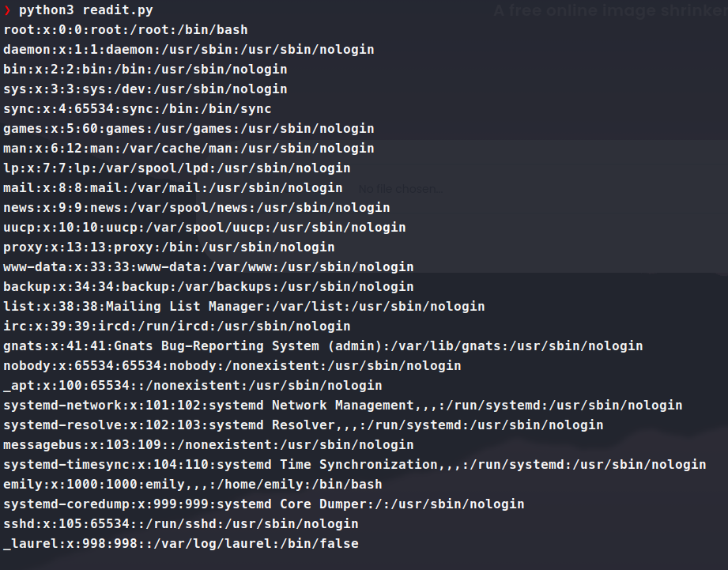The height and width of the screenshot is (570, 728).
Task: Click the backup account line
Action: coord(208,287)
